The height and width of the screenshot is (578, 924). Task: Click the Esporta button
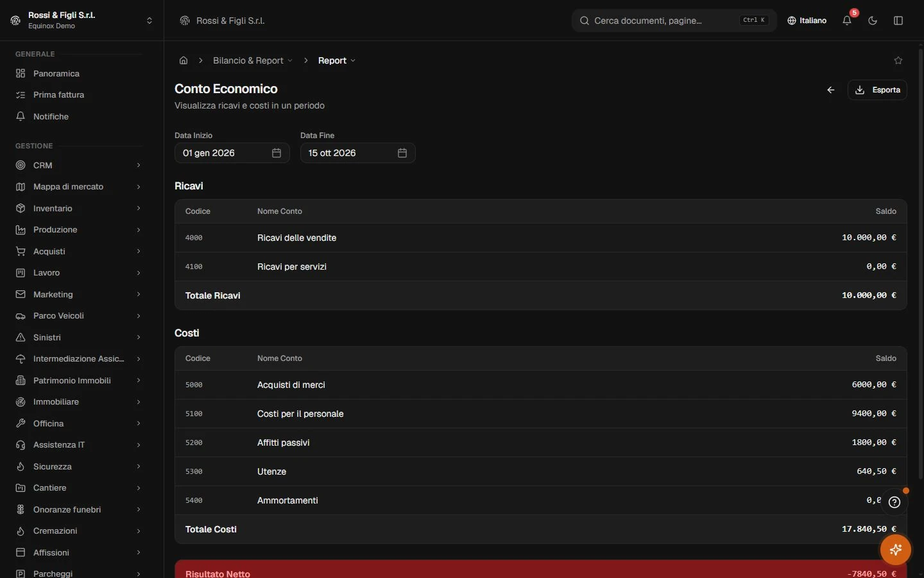[x=877, y=90]
